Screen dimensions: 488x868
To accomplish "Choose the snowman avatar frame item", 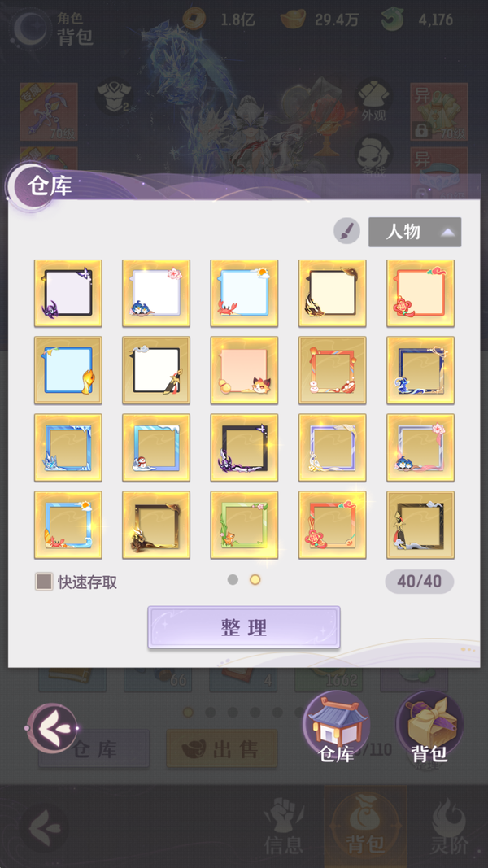I will click(156, 447).
